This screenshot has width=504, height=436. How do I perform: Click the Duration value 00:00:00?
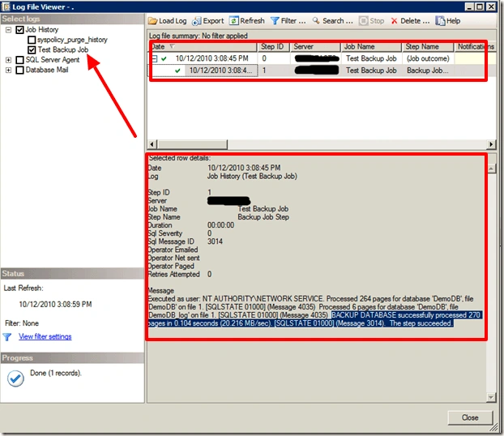point(221,225)
